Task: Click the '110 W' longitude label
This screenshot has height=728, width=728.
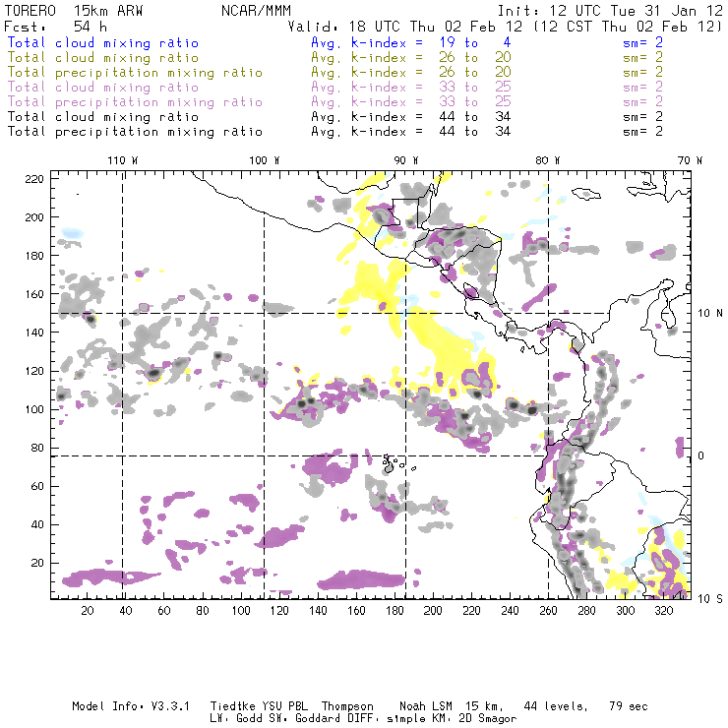Action: point(123,160)
